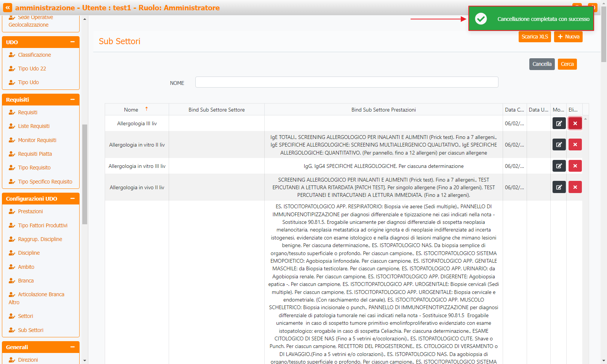Focus the NOME search input field
607x364 pixels.
(347, 82)
